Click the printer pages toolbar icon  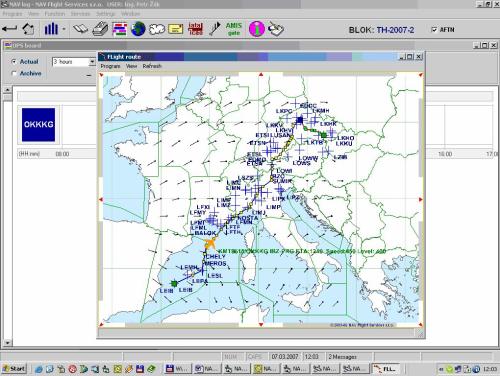[x=100, y=29]
